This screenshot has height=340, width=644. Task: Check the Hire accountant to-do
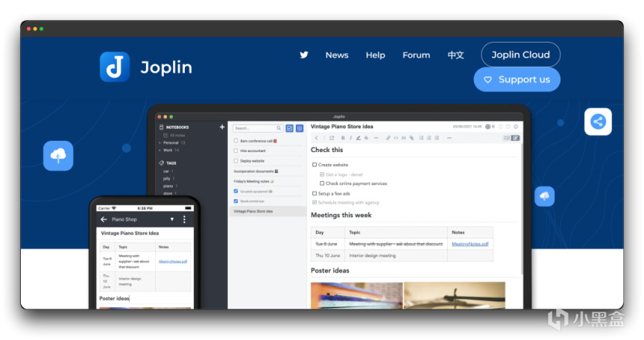236,151
